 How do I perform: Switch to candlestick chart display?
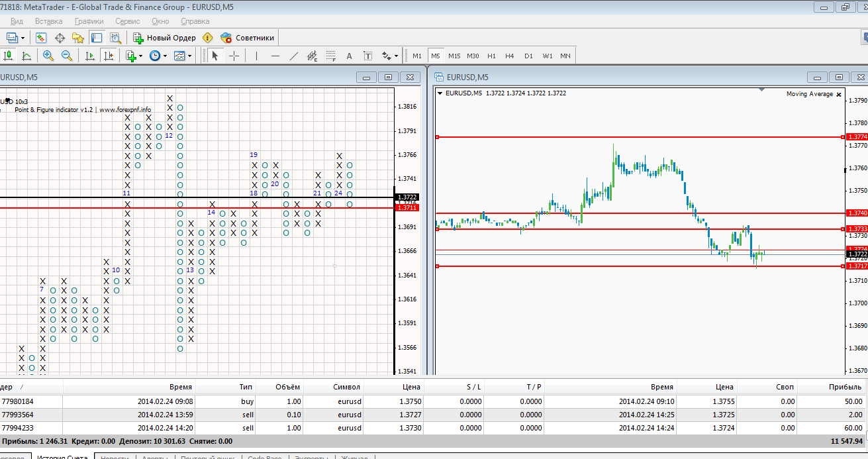9,56
